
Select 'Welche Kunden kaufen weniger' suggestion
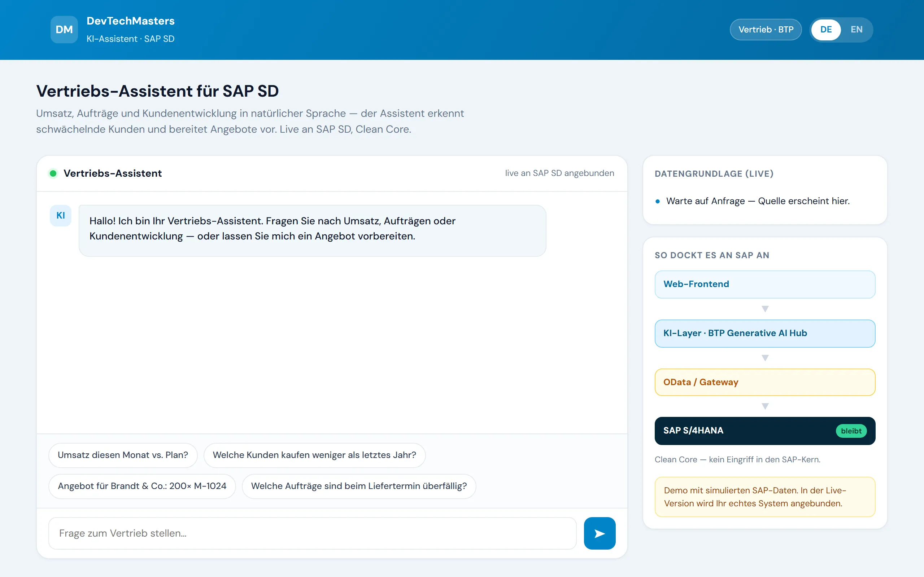click(315, 455)
